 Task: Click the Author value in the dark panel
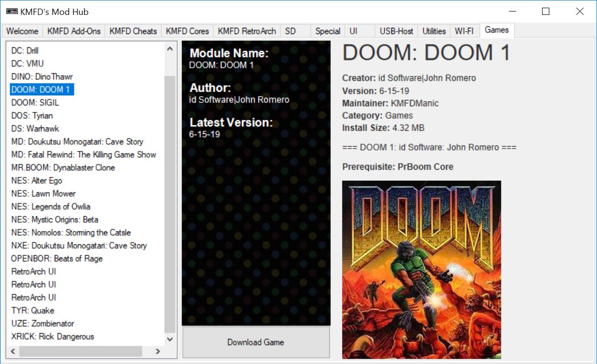239,100
